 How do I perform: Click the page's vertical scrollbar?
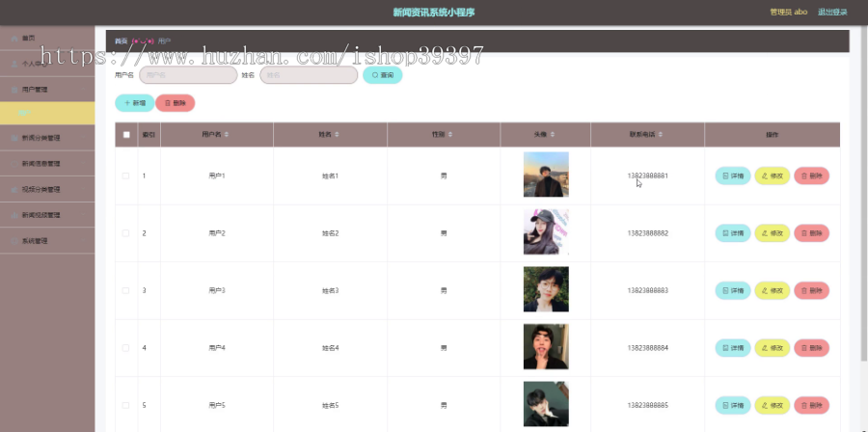865,194
